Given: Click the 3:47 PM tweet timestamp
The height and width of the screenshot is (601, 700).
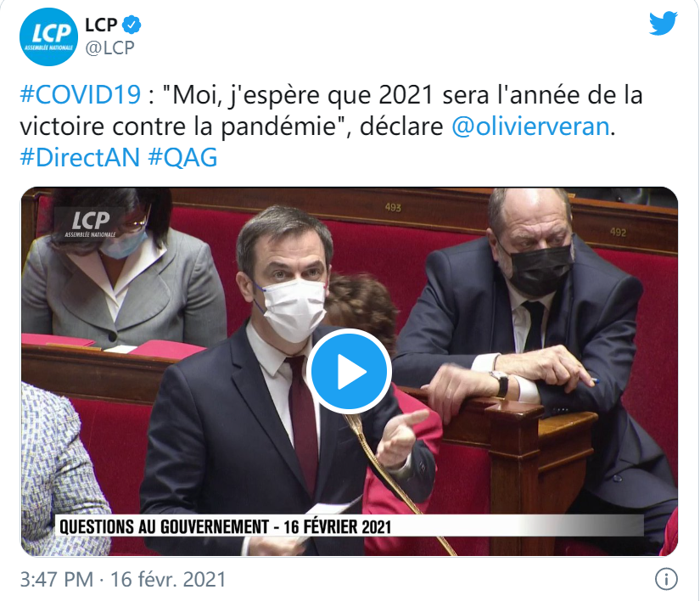Looking at the screenshot, I should [x=57, y=580].
